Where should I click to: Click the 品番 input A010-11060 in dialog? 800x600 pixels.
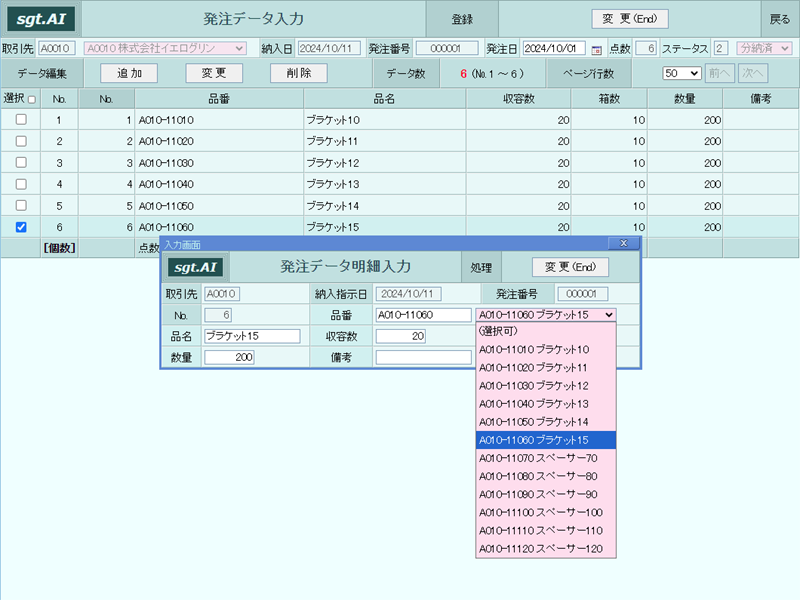coord(423,315)
